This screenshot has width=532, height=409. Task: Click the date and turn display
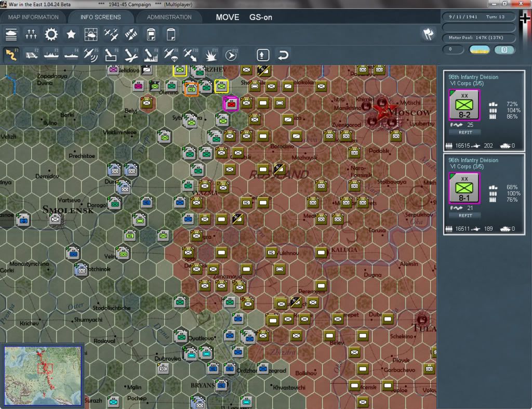pyautogui.click(x=478, y=17)
